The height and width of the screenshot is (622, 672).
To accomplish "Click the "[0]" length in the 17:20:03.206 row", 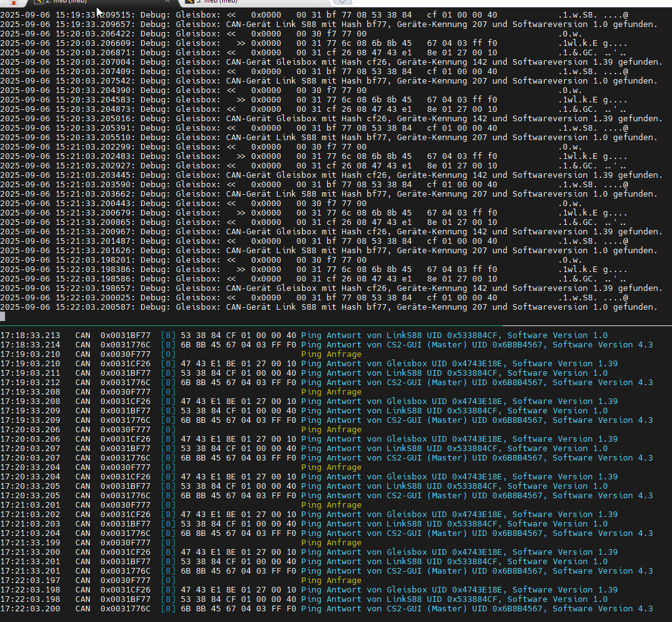I will pyautogui.click(x=168, y=430).
